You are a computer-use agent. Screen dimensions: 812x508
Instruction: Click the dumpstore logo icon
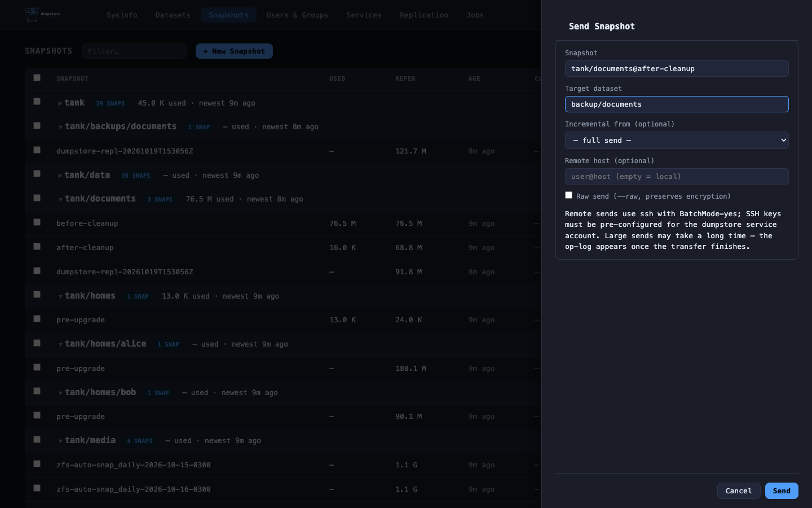click(32, 14)
